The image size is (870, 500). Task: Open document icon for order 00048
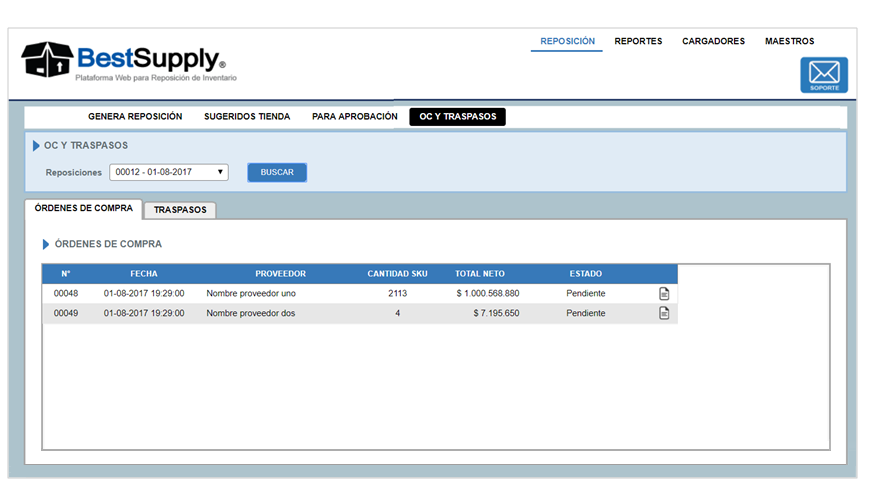point(664,293)
